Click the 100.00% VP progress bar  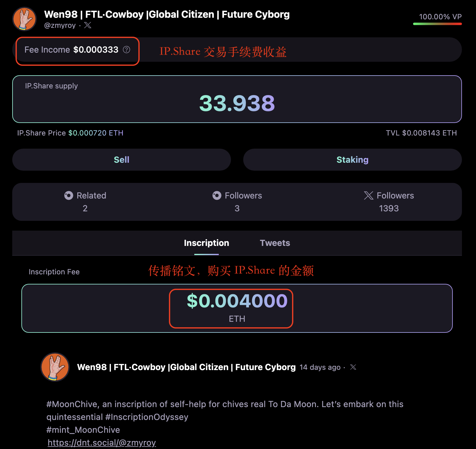point(437,24)
